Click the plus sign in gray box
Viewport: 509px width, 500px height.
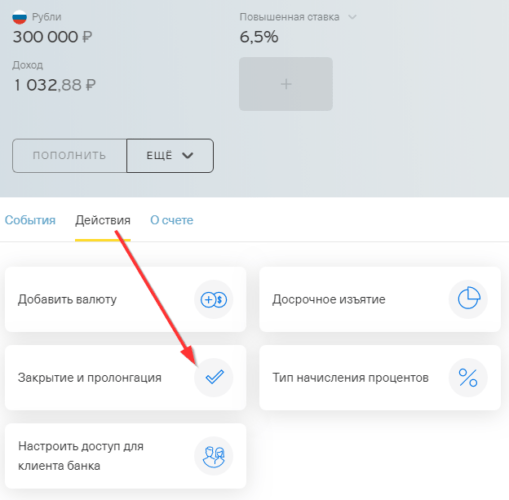click(x=286, y=84)
